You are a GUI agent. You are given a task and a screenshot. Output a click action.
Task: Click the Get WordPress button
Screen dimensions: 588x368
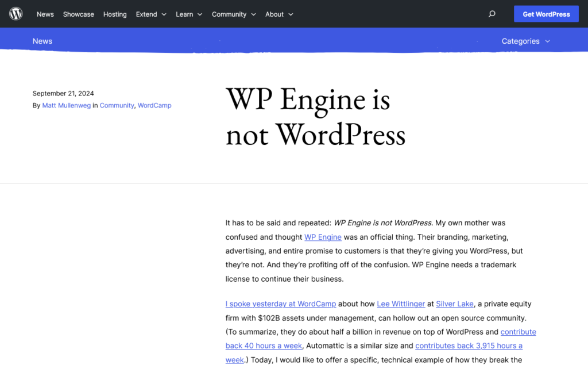tap(546, 14)
